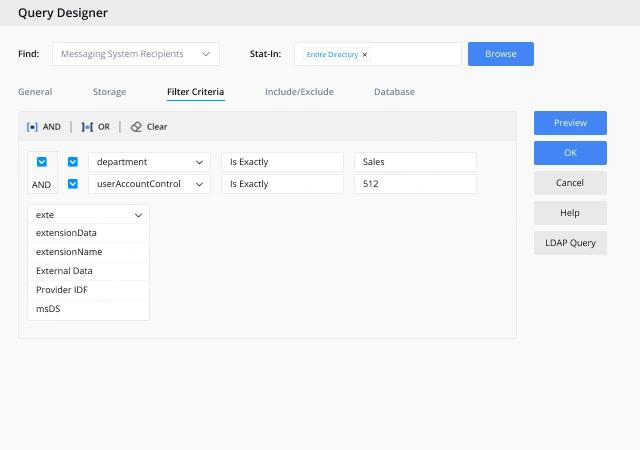Click the OR group bracket icon
Screen dimensions: 640x450
pyautogui.click(x=87, y=127)
